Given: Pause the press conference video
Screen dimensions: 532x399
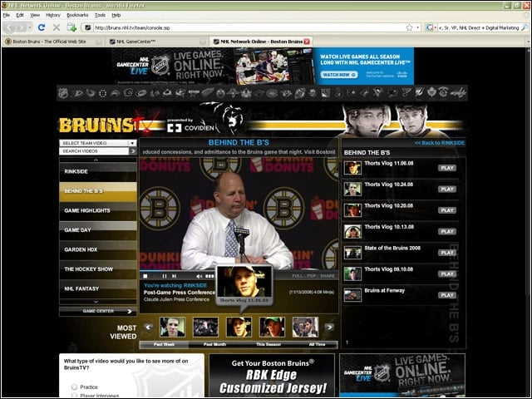Looking at the screenshot, I should pos(165,276).
